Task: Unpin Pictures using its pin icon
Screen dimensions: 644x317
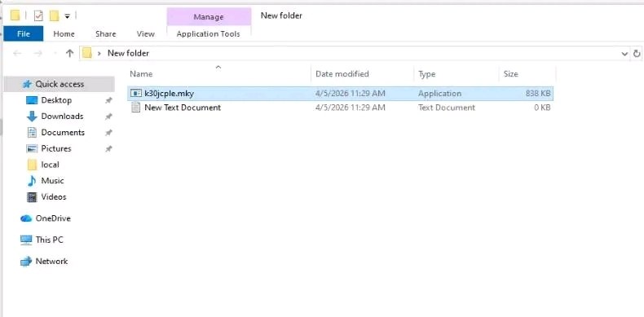Action: tap(108, 149)
